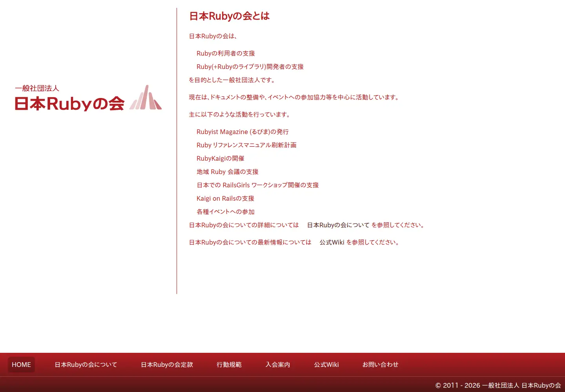Select 入会案内 in the navigation bar
Image resolution: width=565 pixels, height=392 pixels.
coord(278,365)
